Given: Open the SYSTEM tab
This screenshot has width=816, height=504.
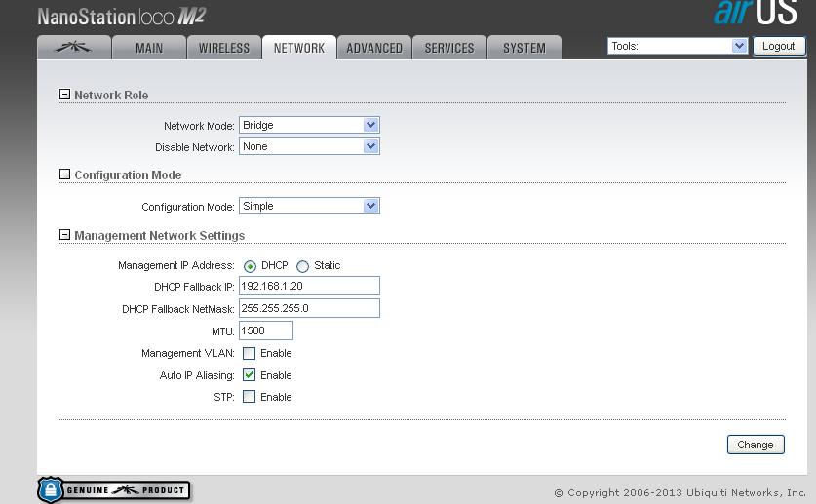Looking at the screenshot, I should click(525, 48).
